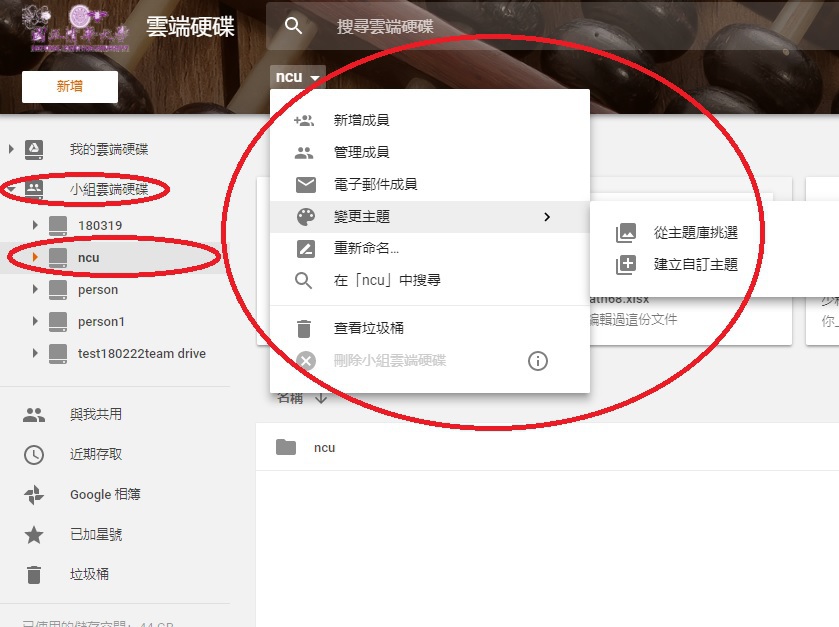839x627 pixels.
Task: Select the ncu folder row name
Action: 324,448
